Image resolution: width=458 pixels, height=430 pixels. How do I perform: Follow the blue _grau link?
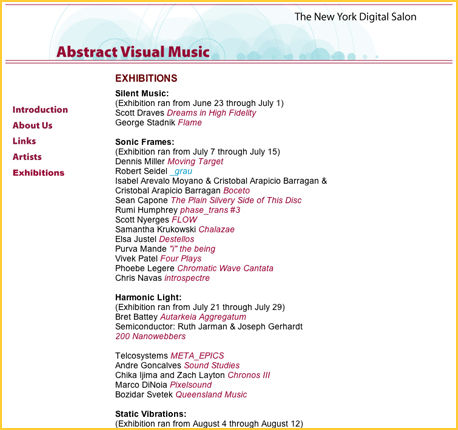click(x=181, y=171)
